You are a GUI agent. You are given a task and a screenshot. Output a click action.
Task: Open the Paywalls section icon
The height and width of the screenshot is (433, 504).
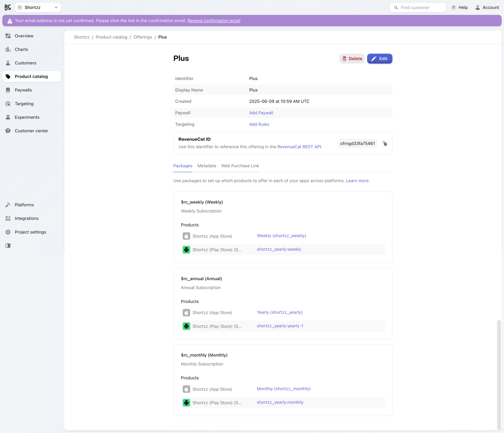pyautogui.click(x=8, y=90)
